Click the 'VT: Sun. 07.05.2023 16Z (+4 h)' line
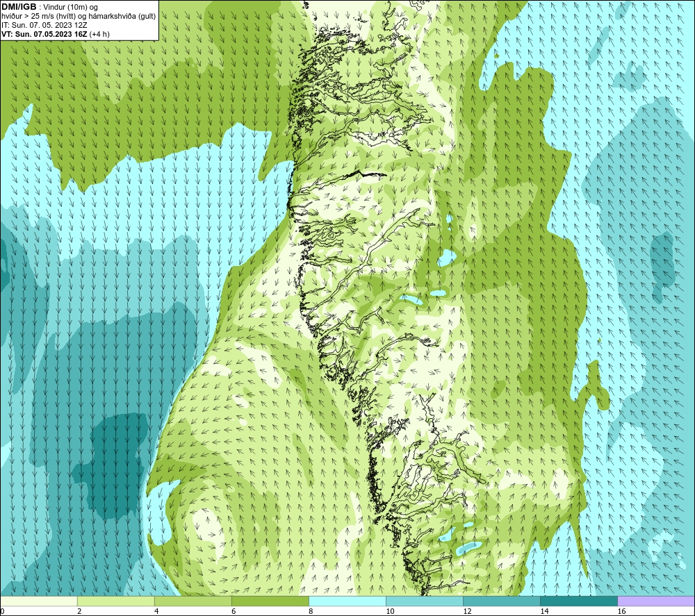This screenshot has width=695, height=616. click(56, 34)
